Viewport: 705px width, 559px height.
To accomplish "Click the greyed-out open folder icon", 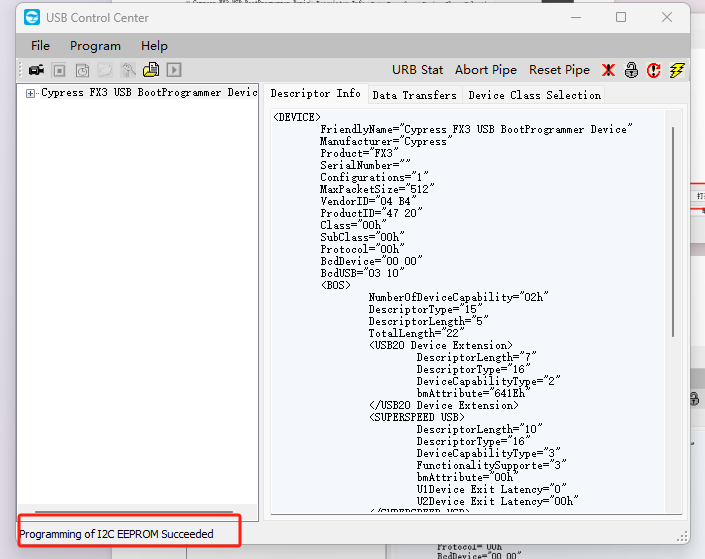I will point(105,70).
